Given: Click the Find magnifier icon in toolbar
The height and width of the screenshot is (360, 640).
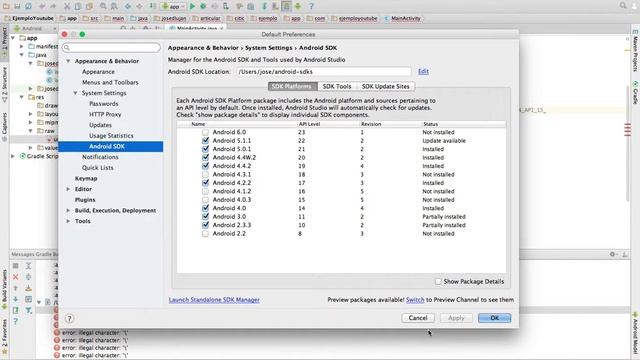Looking at the screenshot, I should (x=103, y=6).
